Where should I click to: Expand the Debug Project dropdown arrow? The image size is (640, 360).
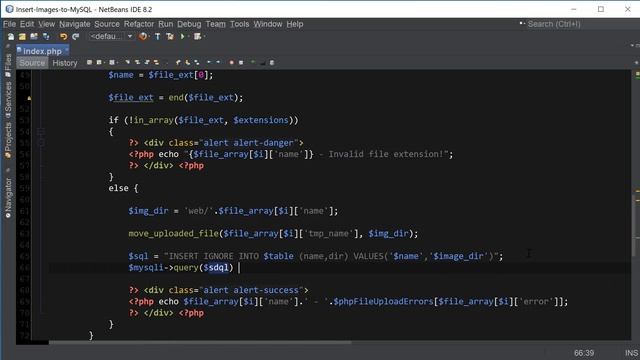pos(204,37)
